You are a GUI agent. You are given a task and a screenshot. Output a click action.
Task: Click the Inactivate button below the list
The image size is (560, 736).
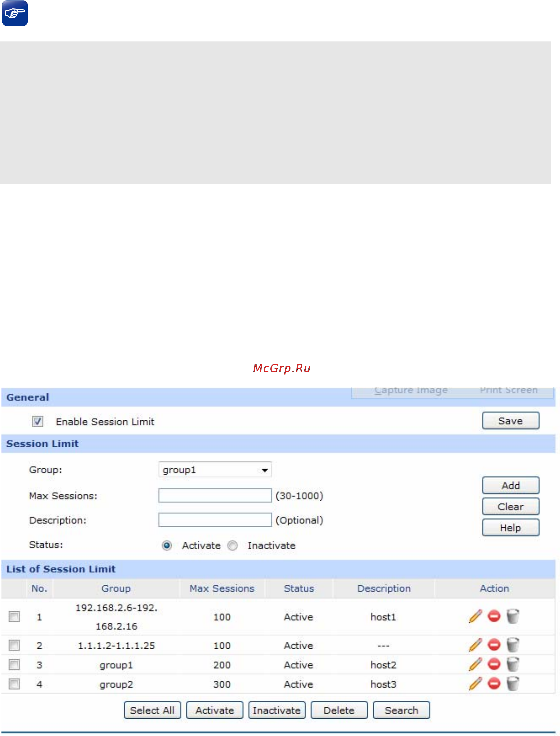pos(277,710)
